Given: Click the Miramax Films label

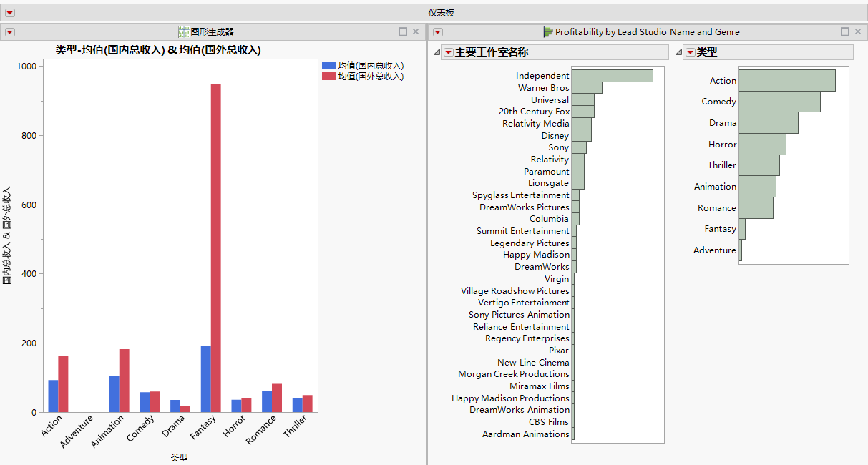Looking at the screenshot, I should point(540,386).
